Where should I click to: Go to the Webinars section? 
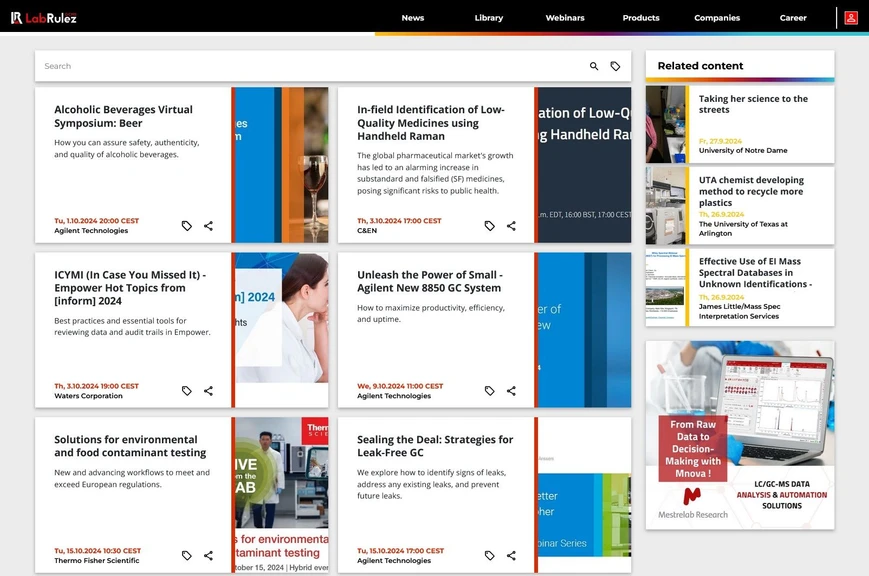[x=565, y=18]
